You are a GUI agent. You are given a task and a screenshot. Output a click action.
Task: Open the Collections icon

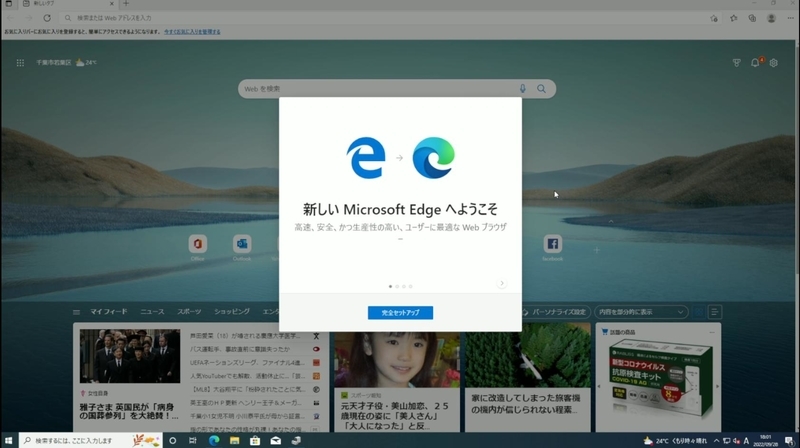(752, 18)
